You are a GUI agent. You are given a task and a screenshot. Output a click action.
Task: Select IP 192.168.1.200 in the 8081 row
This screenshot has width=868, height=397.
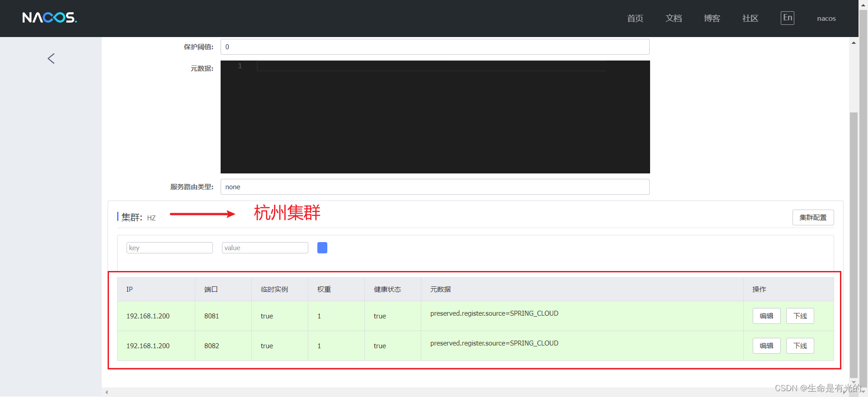[x=148, y=316]
